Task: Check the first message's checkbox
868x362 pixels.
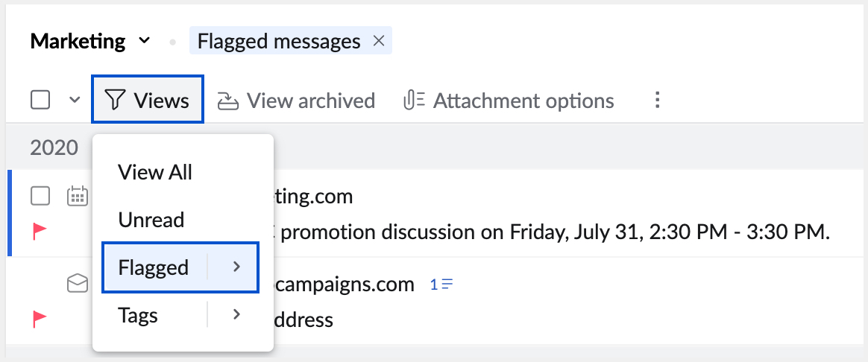Action: pyautogui.click(x=40, y=196)
